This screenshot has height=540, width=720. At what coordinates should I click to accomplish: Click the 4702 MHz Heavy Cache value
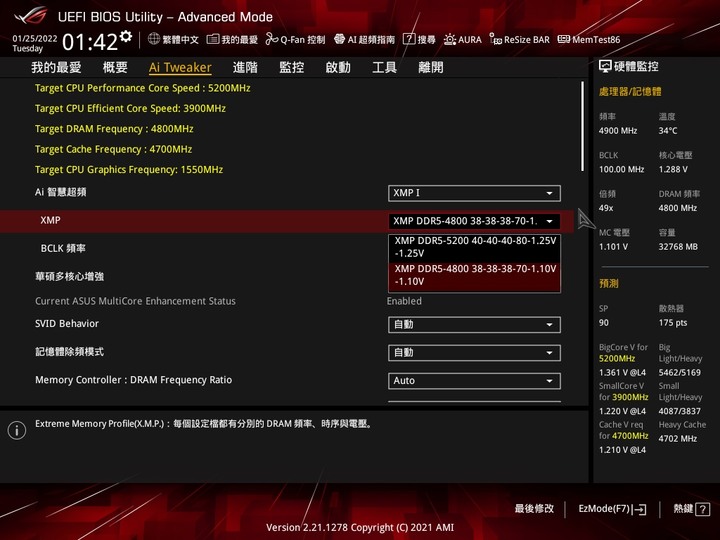click(677, 439)
